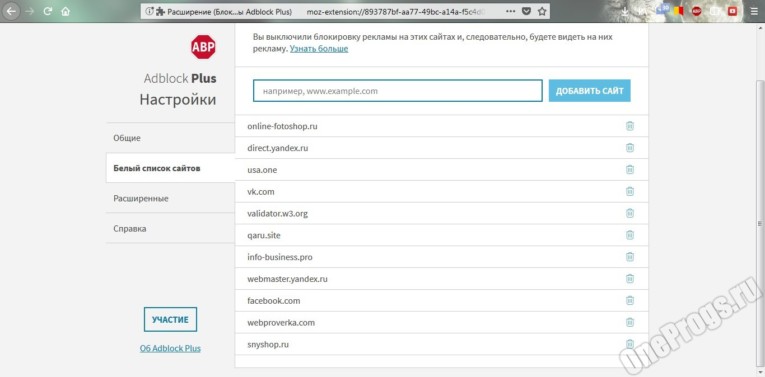This screenshot has height=377, width=765.
Task: Reload the page with the refresh button
Action: coord(47,11)
